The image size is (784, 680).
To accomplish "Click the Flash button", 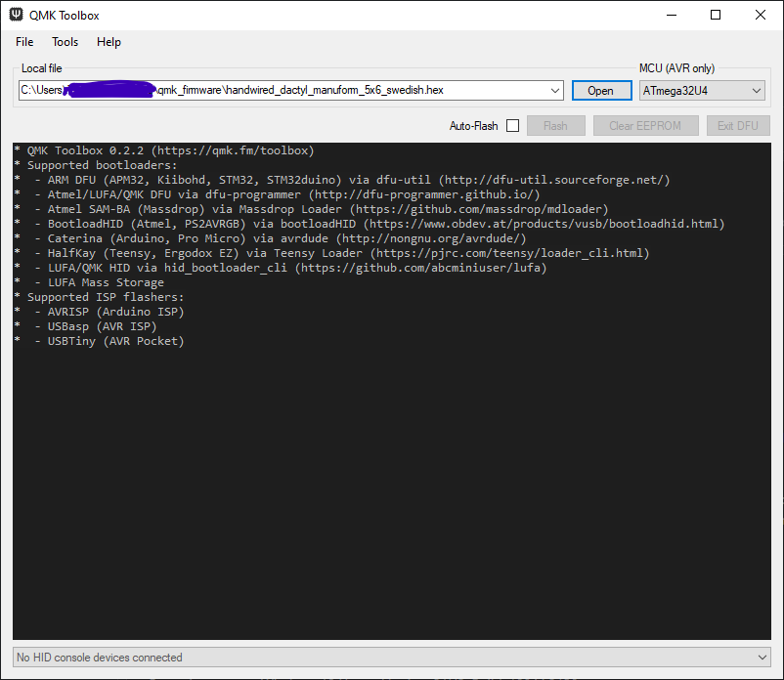I will (555, 125).
